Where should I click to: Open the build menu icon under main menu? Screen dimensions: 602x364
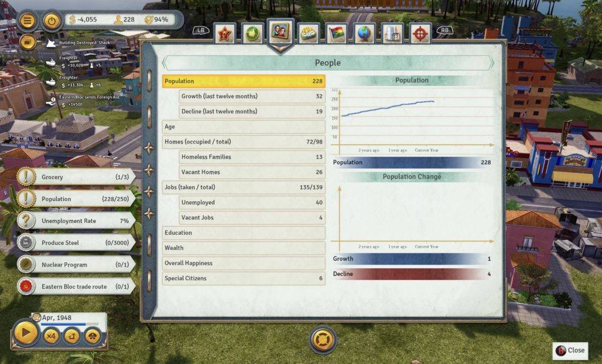point(28,42)
